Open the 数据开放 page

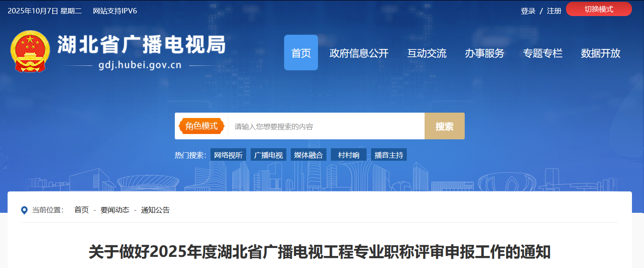coord(600,53)
